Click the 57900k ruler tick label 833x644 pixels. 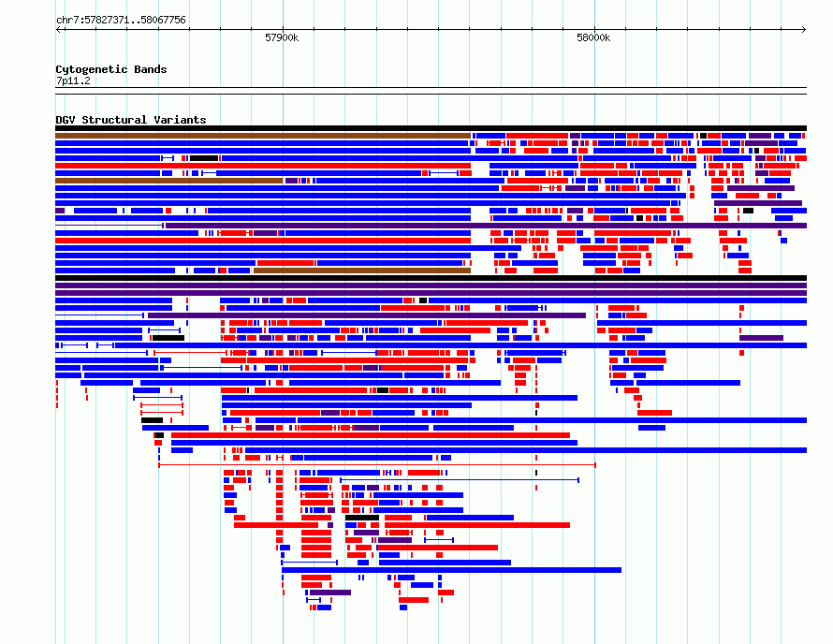coord(282,37)
